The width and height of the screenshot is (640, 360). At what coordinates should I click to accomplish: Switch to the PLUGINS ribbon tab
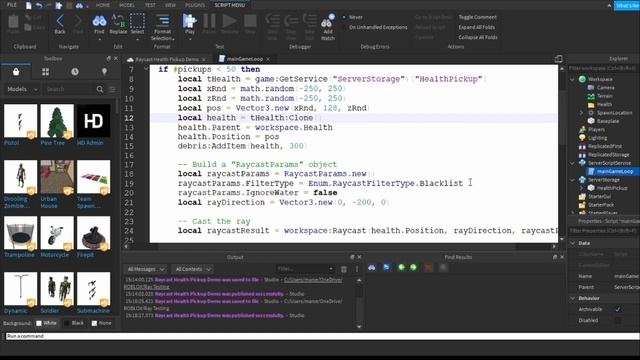[195, 5]
